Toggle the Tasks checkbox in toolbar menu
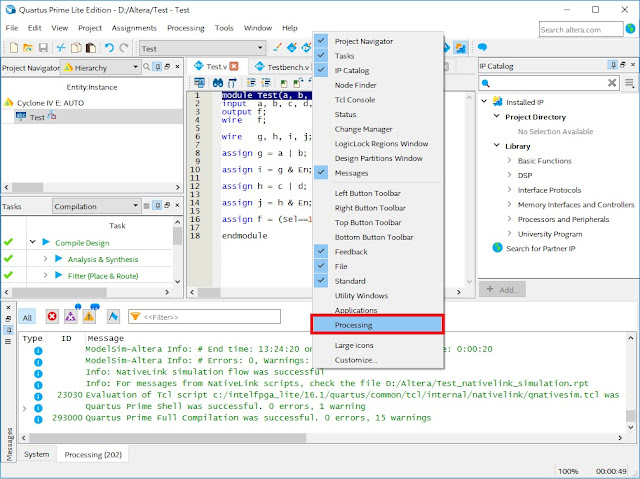This screenshot has height=479, width=640. click(x=321, y=55)
